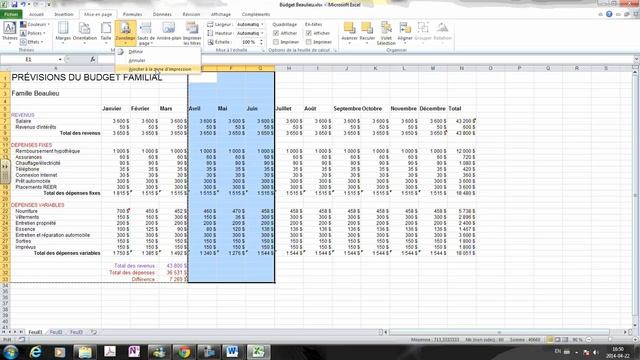The image size is (640, 360).
Task: Toggle En-têtes Imprimer checkbox
Action: point(309,42)
